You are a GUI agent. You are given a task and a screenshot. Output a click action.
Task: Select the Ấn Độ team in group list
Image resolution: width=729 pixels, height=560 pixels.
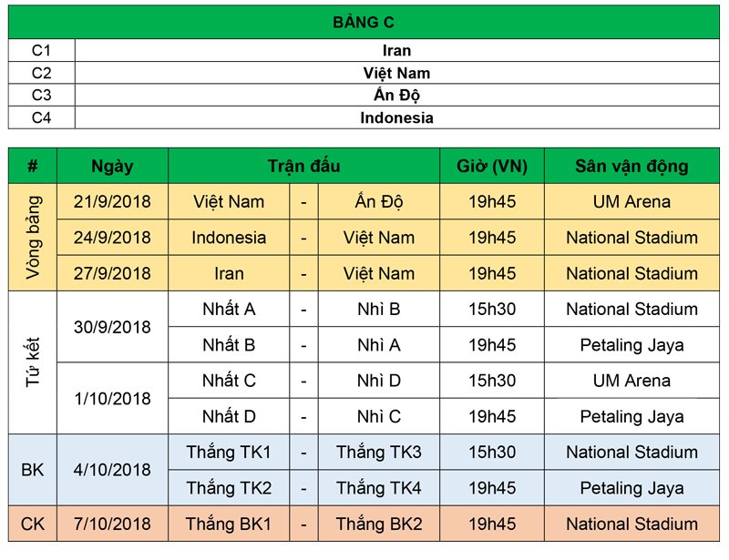[x=396, y=96]
